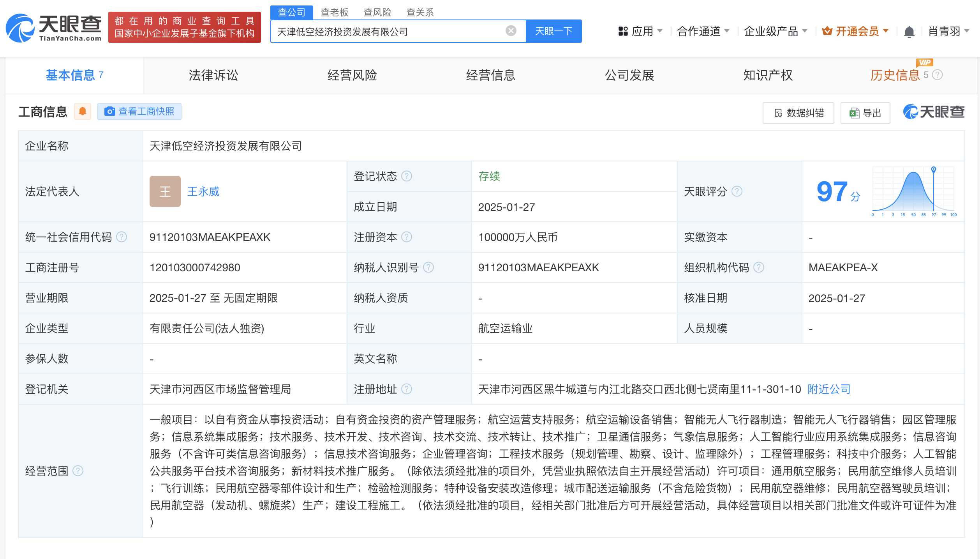This screenshot has height=559, width=980.
Task: Clear the search box with the X icon
Action: [x=511, y=31]
